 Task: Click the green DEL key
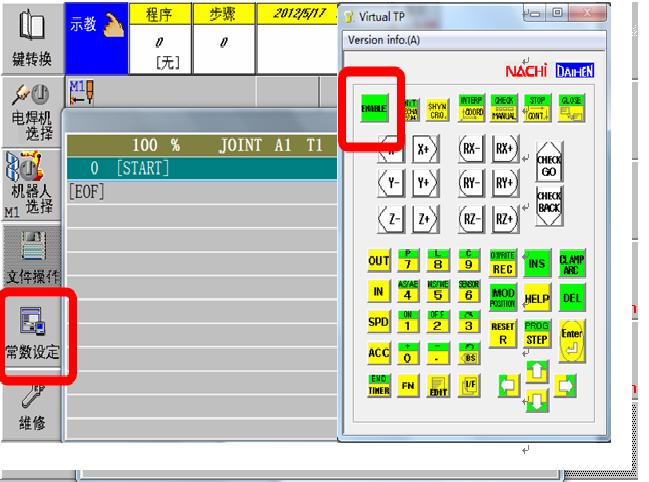coord(571,297)
